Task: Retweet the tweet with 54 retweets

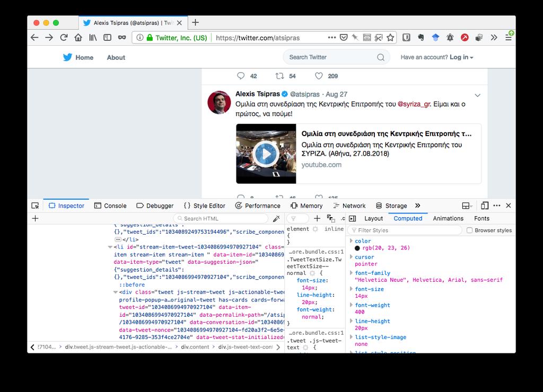Action: (x=279, y=76)
